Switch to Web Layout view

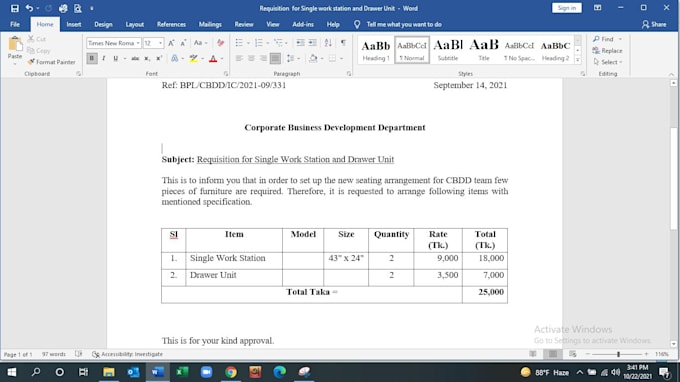pos(573,354)
